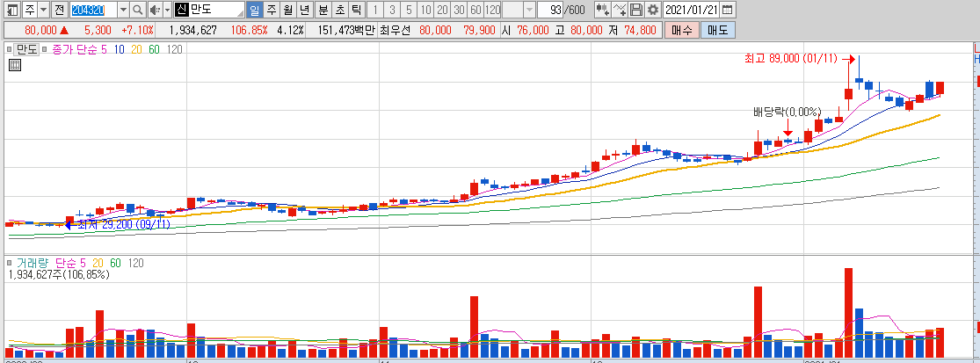Image resolution: width=980 pixels, height=363 pixels.
Task: Click the add-overlay line chart icon
Action: click(620, 10)
